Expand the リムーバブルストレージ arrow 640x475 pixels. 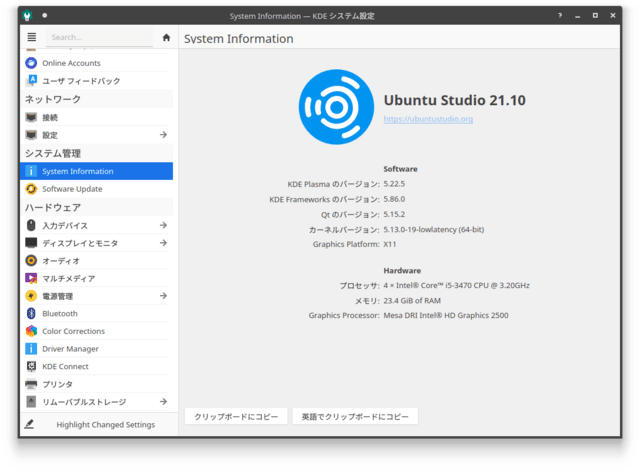(x=163, y=402)
